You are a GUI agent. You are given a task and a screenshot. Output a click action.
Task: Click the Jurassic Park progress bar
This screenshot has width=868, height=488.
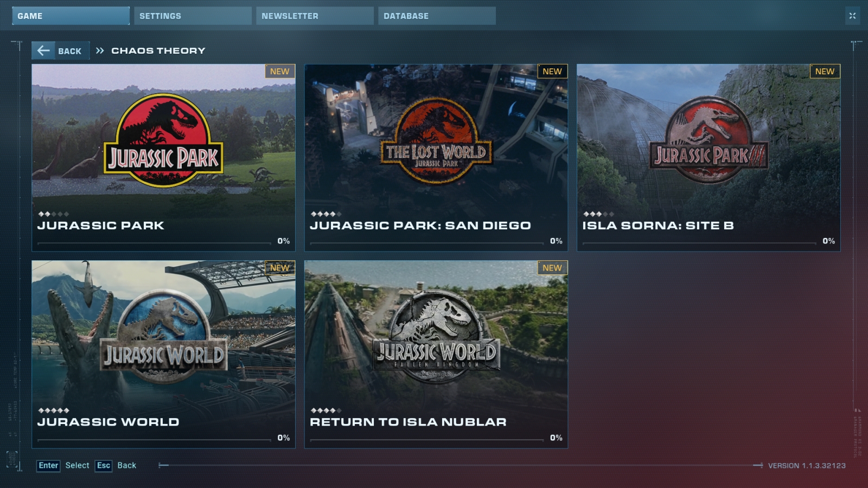coord(154,243)
